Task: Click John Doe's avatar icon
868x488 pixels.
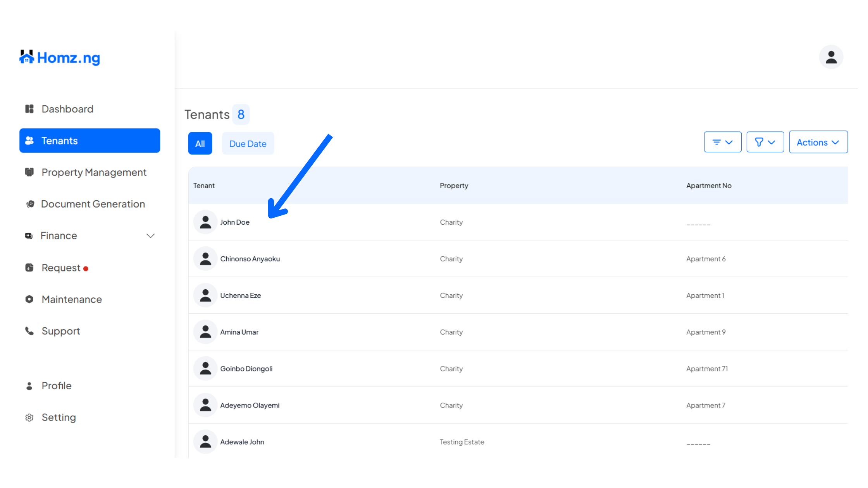Action: (x=205, y=222)
